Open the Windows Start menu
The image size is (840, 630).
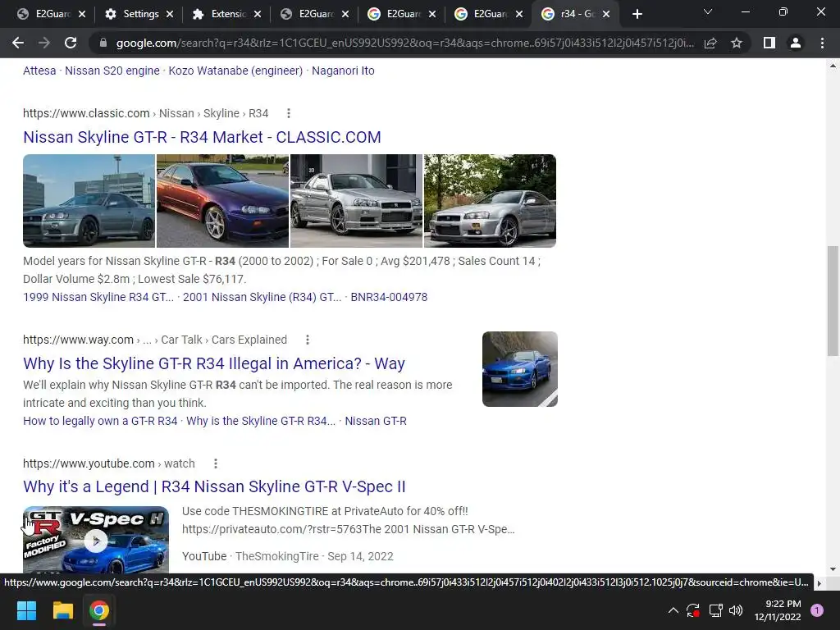click(26, 610)
